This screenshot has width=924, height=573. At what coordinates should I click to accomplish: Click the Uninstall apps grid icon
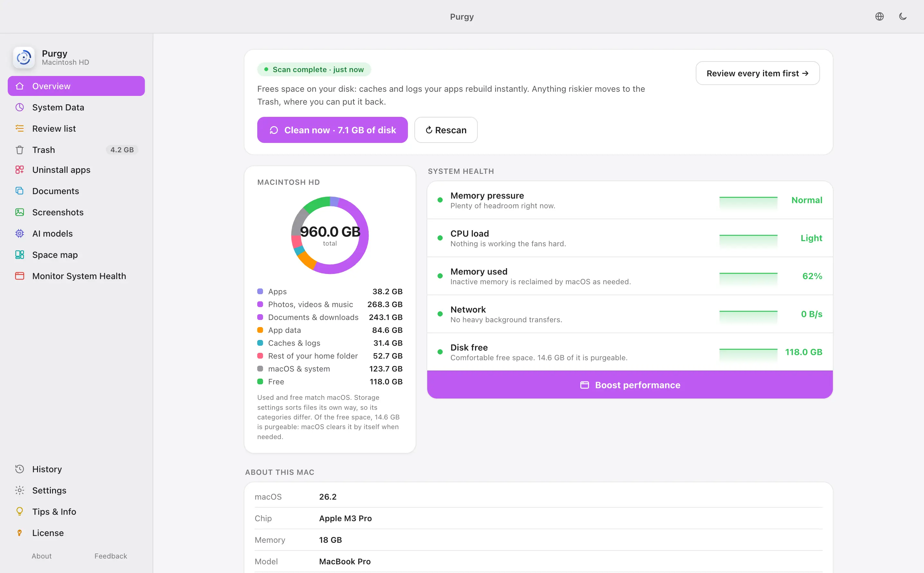click(x=20, y=170)
